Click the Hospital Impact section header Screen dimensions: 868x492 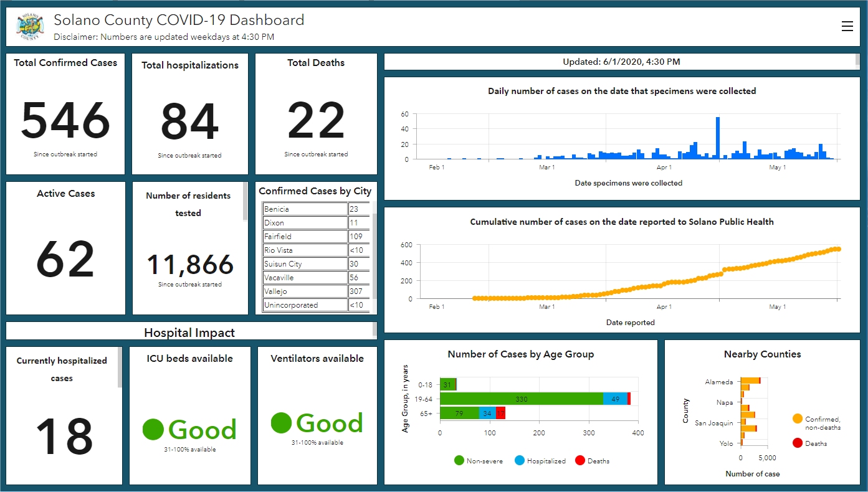189,333
